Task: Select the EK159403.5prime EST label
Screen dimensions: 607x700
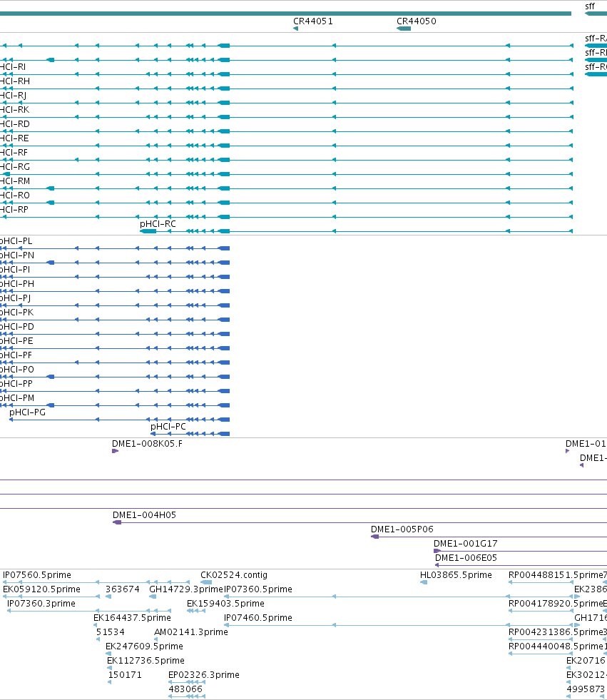Action: (225, 604)
